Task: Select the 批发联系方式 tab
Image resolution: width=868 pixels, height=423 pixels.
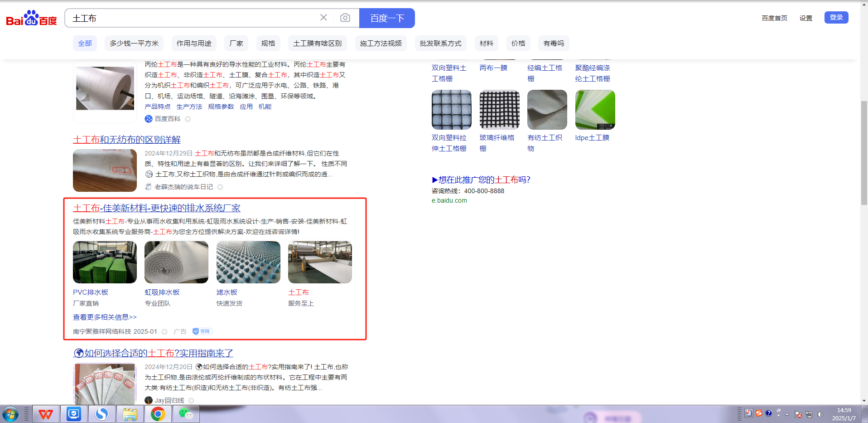Action: [x=440, y=44]
